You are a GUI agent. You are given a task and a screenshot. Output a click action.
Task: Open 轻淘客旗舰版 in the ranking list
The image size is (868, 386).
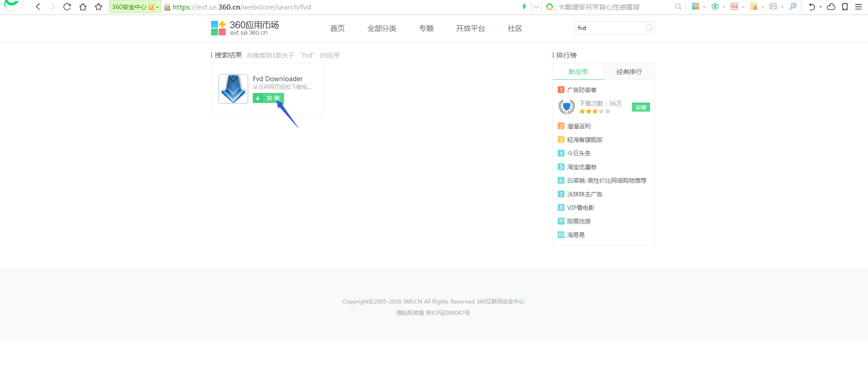point(585,140)
